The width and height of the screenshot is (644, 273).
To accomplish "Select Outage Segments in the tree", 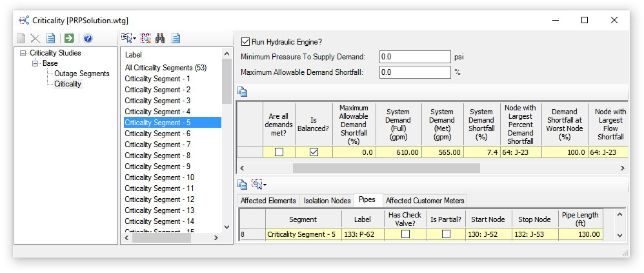I will 81,74.
